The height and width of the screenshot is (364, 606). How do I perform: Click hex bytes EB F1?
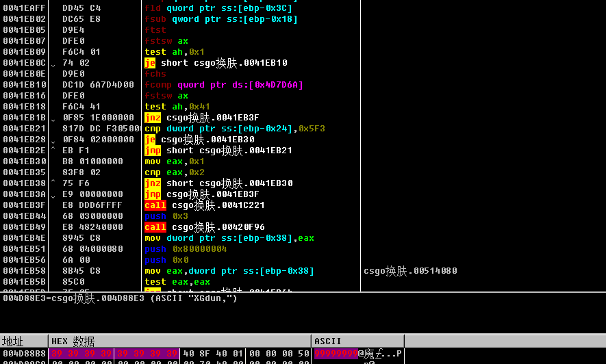click(x=76, y=150)
